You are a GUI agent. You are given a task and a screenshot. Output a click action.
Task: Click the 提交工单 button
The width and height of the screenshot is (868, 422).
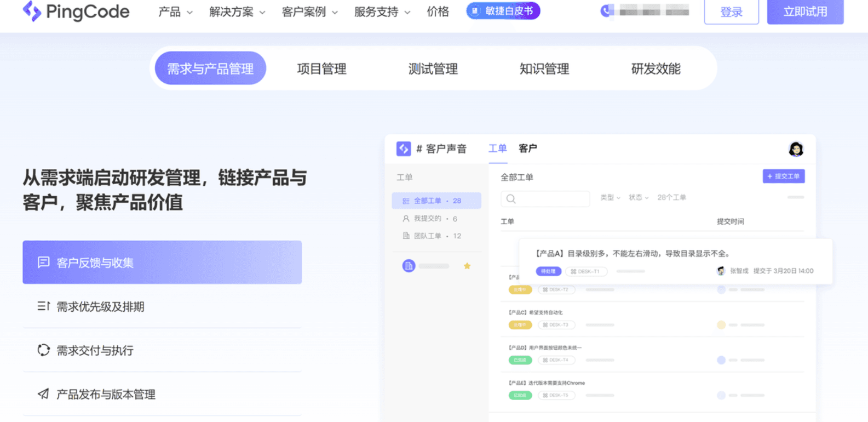784,176
